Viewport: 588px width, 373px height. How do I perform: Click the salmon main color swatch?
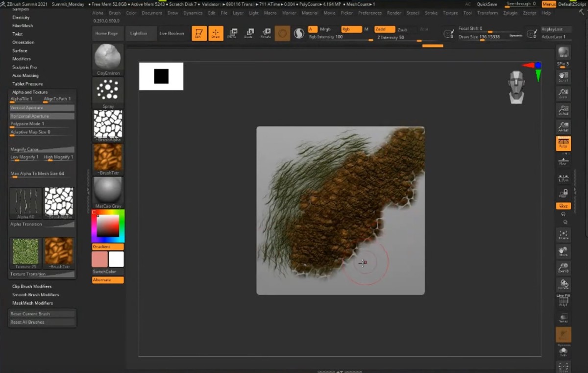click(x=100, y=259)
